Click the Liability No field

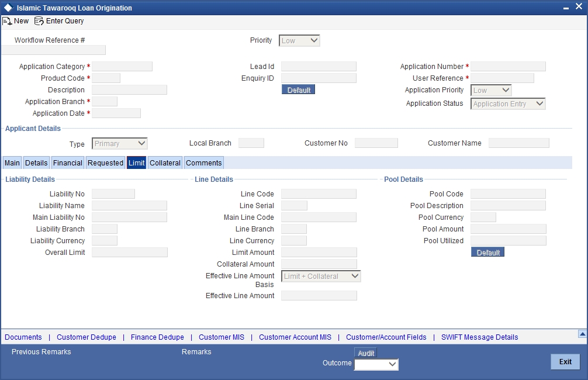(x=113, y=194)
